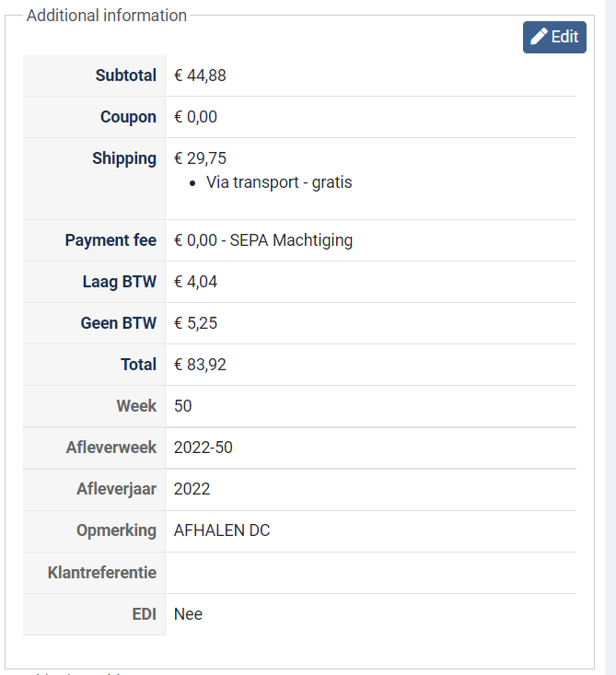Click the Via transport - gratis entry
The height and width of the screenshot is (675, 616).
(x=279, y=182)
